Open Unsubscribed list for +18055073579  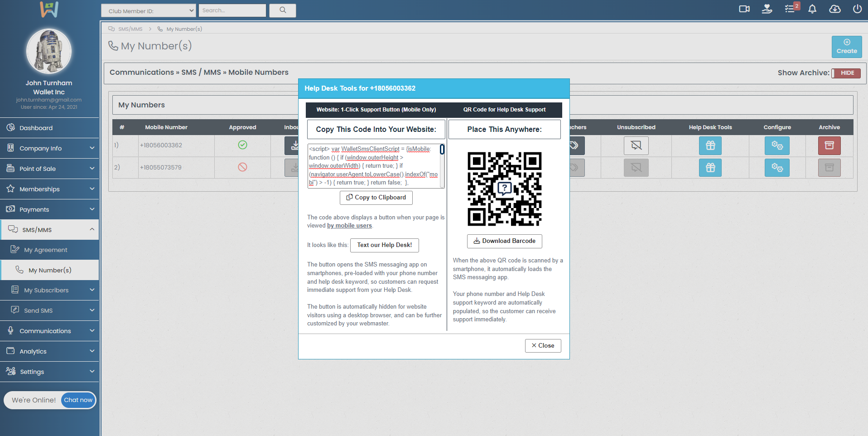pos(636,168)
